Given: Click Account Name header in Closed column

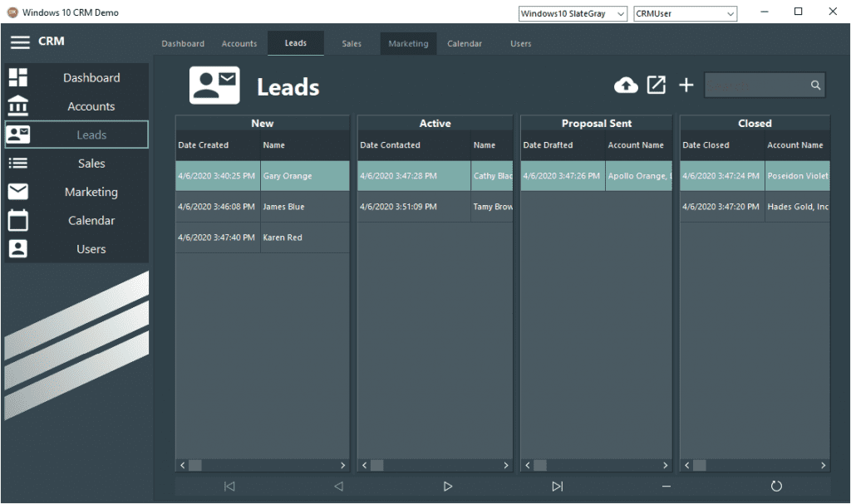Looking at the screenshot, I should click(797, 144).
